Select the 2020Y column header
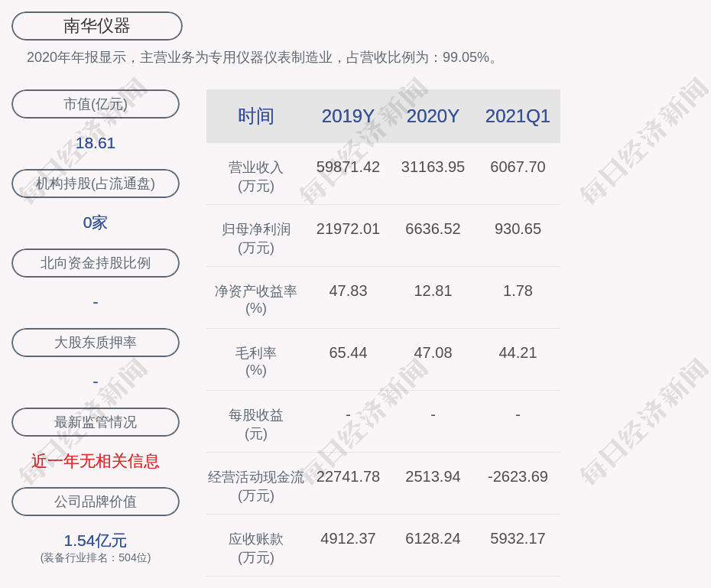 click(x=433, y=116)
